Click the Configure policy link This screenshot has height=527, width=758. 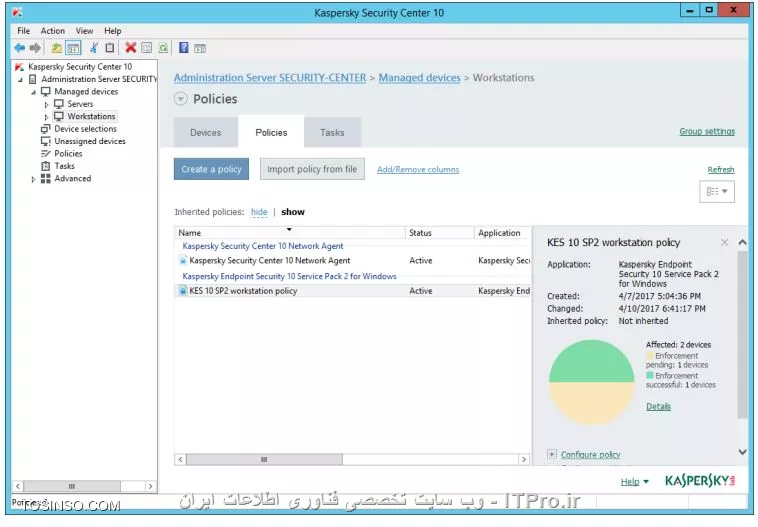590,454
